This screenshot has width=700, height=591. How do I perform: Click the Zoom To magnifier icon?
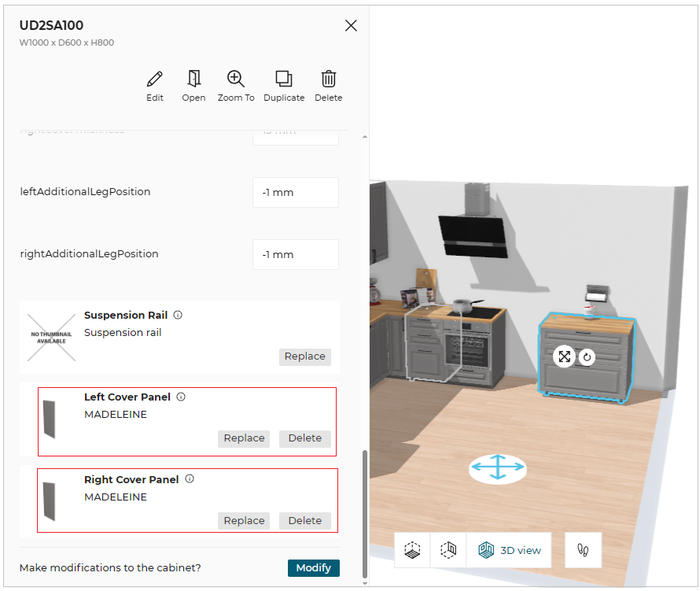[x=236, y=79]
